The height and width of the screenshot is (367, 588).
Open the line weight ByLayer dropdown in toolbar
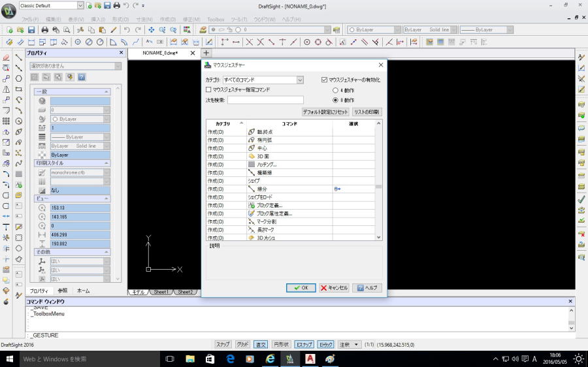point(486,29)
